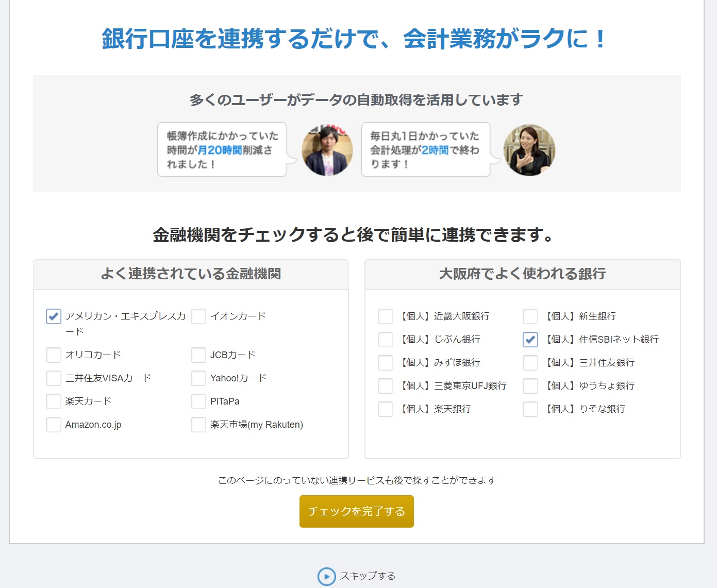Check the 楽天カード checkbox

[x=54, y=401]
